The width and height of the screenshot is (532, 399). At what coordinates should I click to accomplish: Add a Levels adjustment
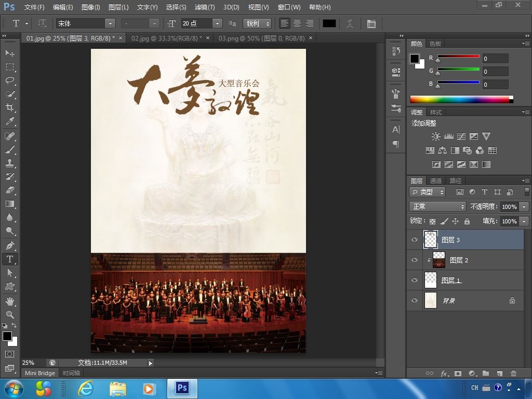[448, 137]
